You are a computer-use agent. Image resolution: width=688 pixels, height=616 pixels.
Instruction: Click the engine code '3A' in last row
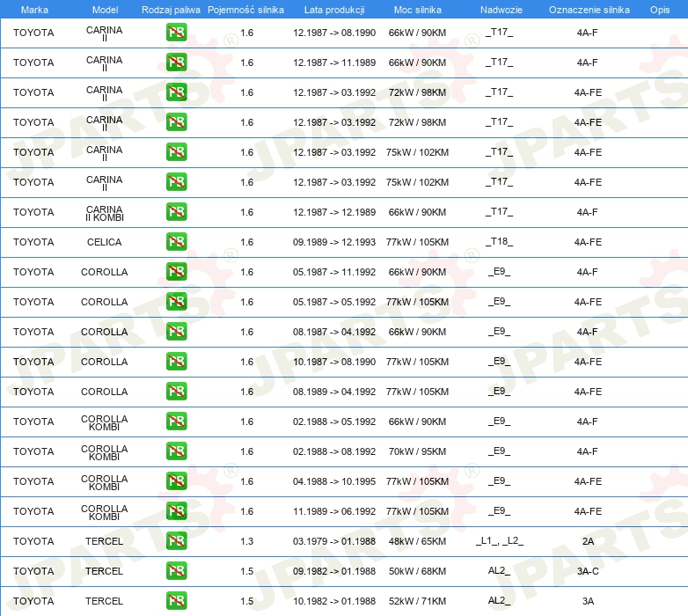(588, 601)
